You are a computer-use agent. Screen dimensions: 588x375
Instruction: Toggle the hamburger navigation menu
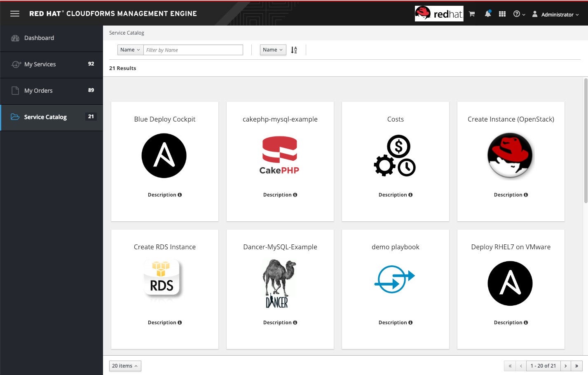15,14
